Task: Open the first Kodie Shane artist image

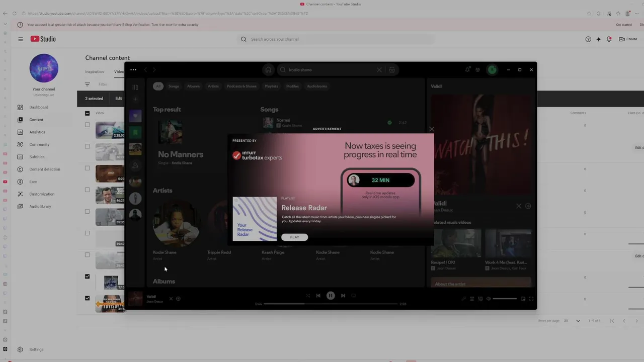Action: 176,223
